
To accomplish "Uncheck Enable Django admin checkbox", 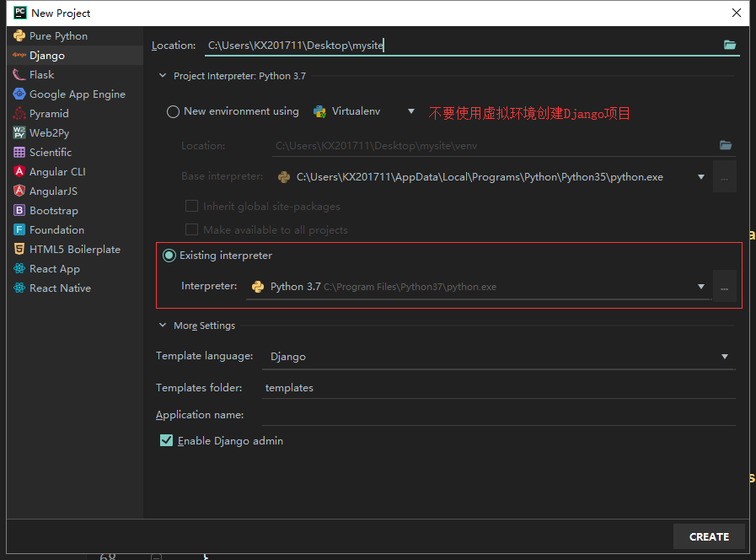I will point(166,440).
